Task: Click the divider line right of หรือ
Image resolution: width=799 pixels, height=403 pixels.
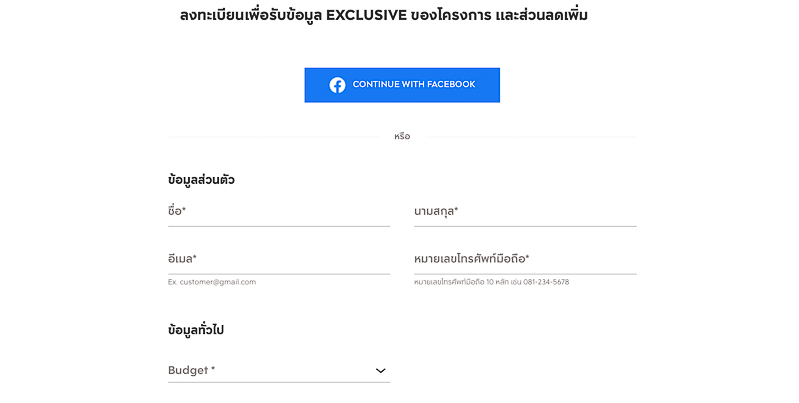Action: pyautogui.click(x=530, y=137)
